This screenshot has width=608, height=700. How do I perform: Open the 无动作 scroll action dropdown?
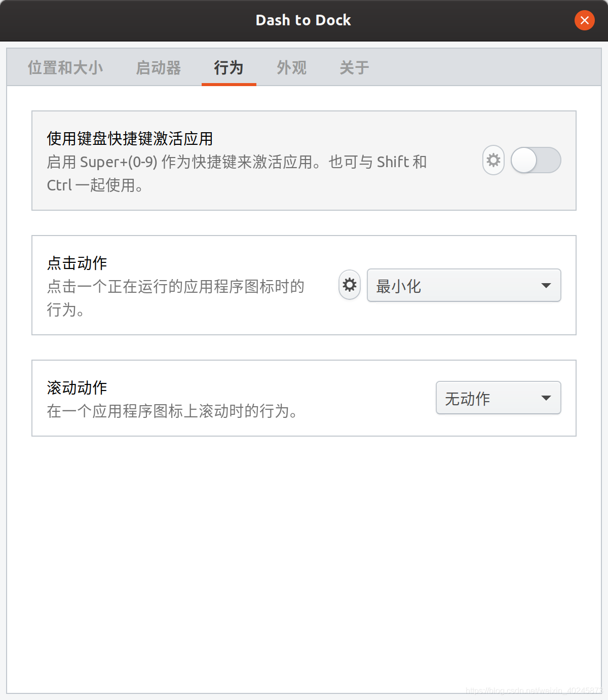pyautogui.click(x=498, y=398)
